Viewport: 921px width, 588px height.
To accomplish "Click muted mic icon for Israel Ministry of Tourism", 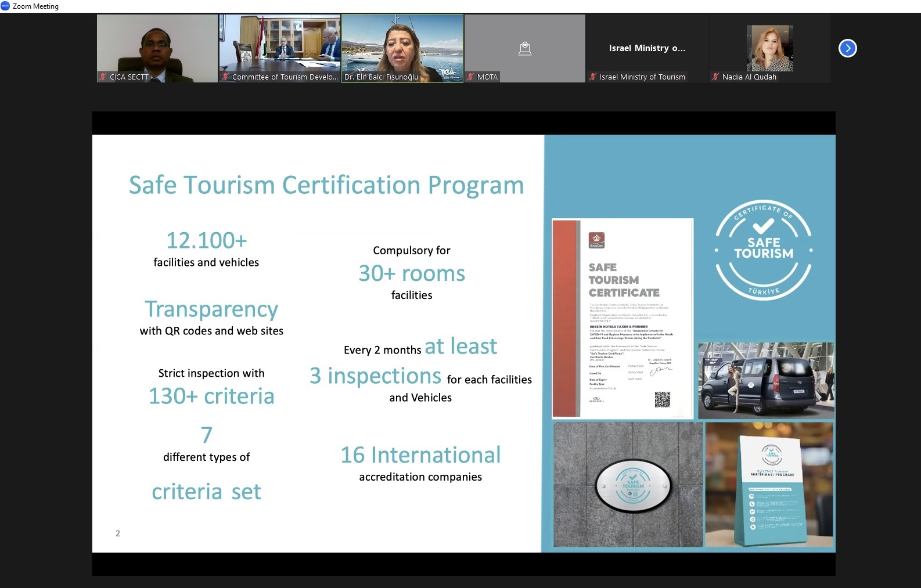I will [593, 77].
